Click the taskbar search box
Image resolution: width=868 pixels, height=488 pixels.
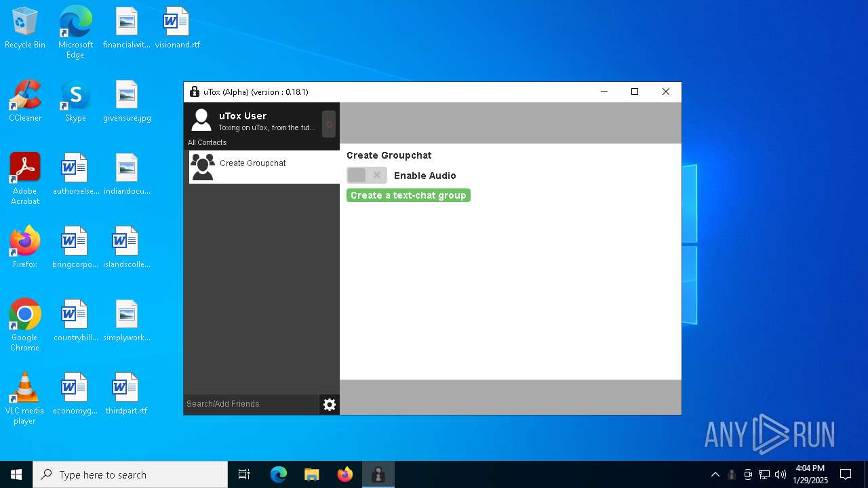click(130, 474)
